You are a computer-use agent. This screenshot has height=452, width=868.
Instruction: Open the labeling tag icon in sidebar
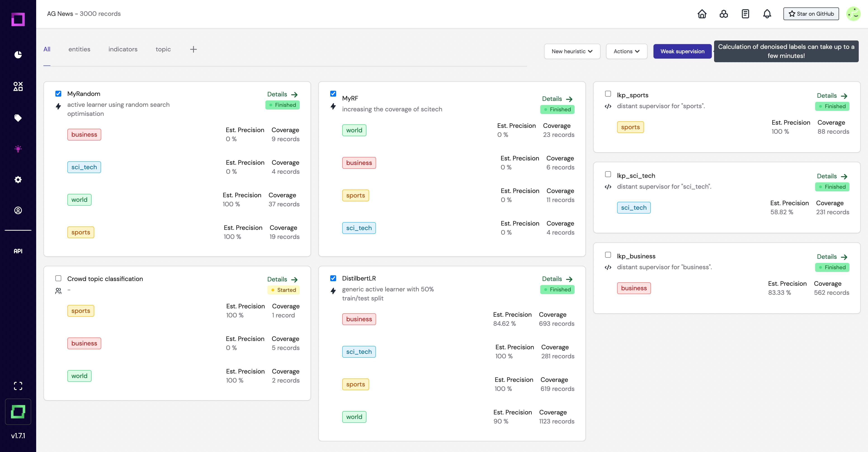[18, 118]
